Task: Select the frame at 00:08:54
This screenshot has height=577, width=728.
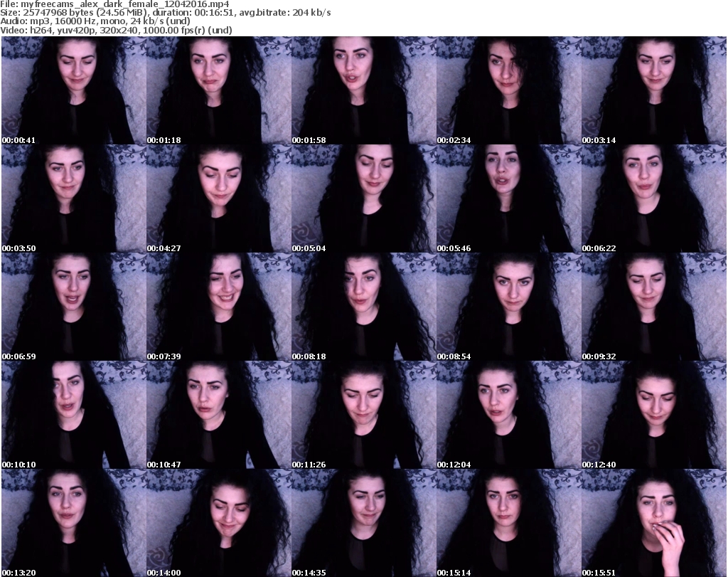Action: tap(508, 307)
